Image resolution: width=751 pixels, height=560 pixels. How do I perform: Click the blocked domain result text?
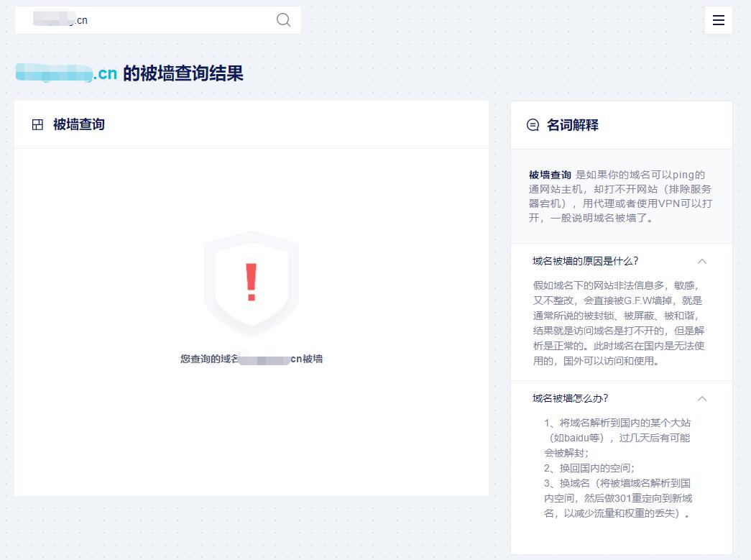pyautogui.click(x=251, y=359)
